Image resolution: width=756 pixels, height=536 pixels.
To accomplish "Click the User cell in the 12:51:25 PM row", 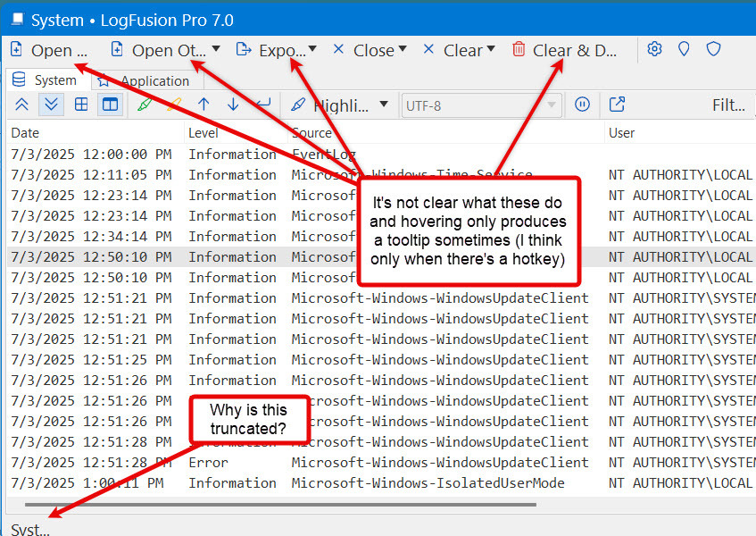I will pyautogui.click(x=682, y=359).
